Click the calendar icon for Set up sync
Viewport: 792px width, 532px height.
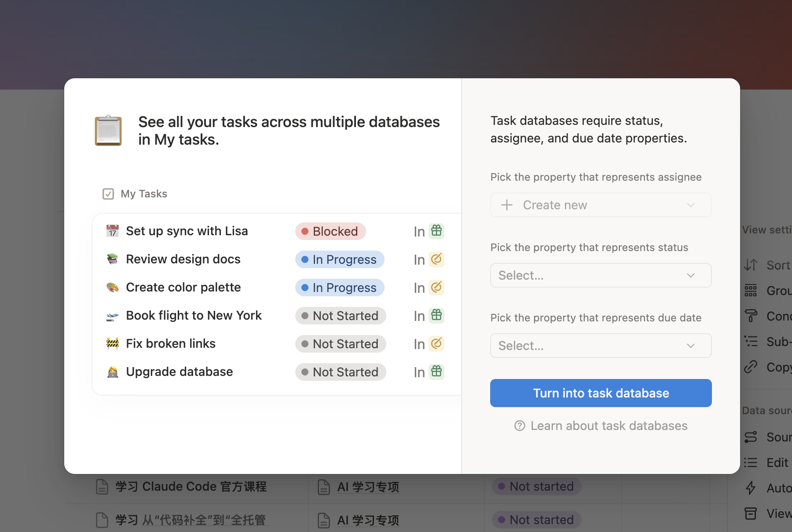point(113,231)
